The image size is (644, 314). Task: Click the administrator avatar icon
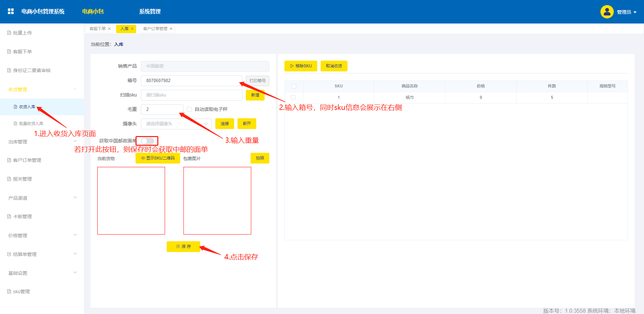pos(606,12)
